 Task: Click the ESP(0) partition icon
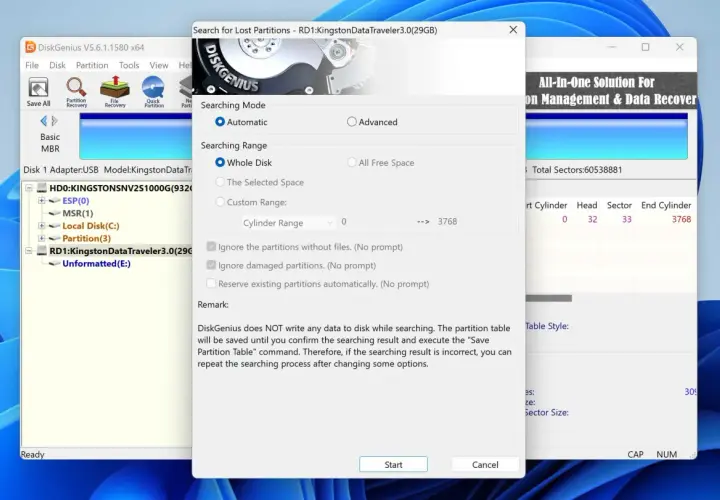[55, 201]
